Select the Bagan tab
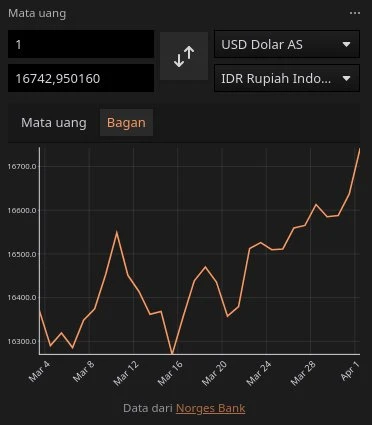 pyautogui.click(x=126, y=123)
